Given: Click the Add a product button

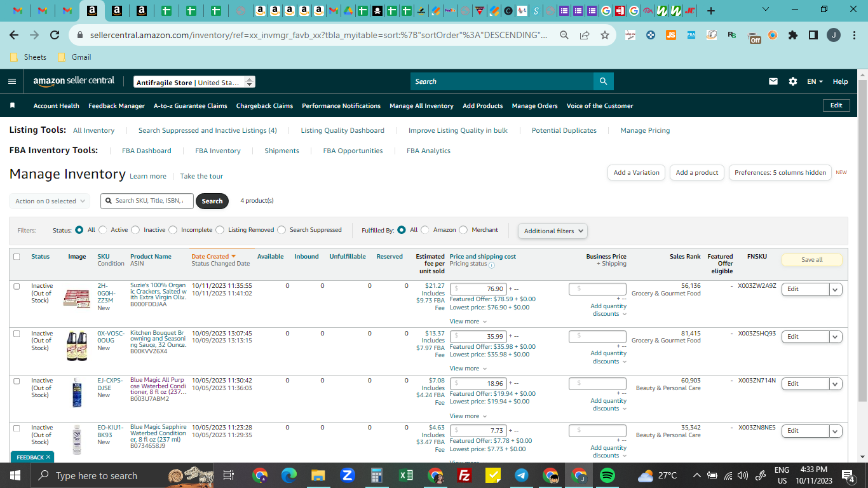Looking at the screenshot, I should point(697,172).
